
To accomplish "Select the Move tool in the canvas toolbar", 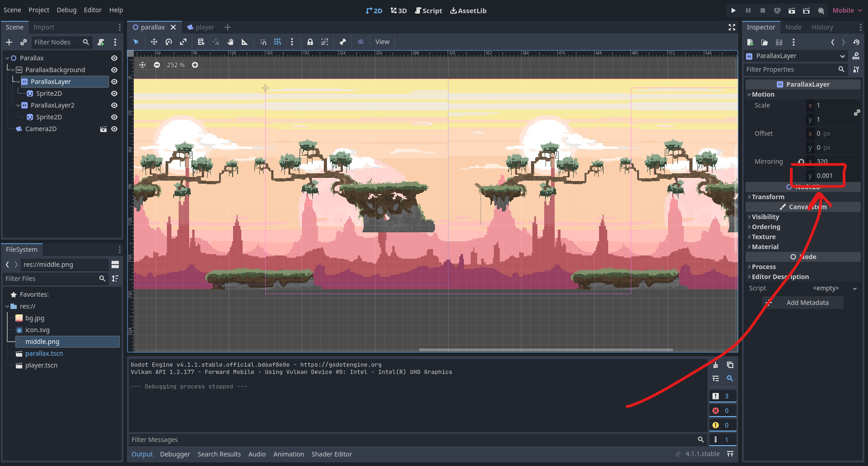I will [x=154, y=42].
